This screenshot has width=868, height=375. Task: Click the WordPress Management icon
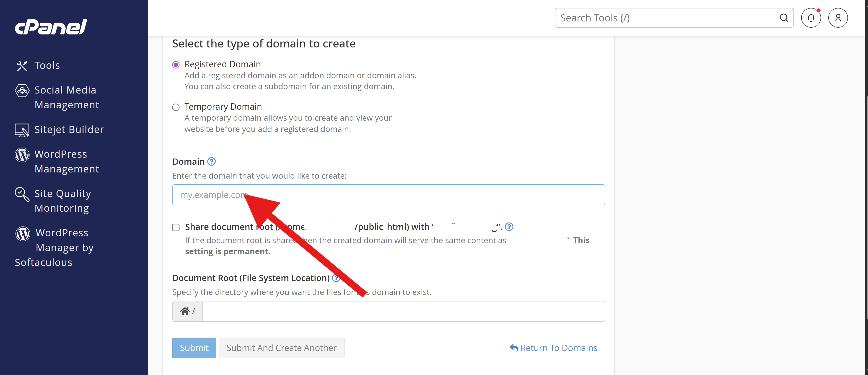tap(22, 155)
